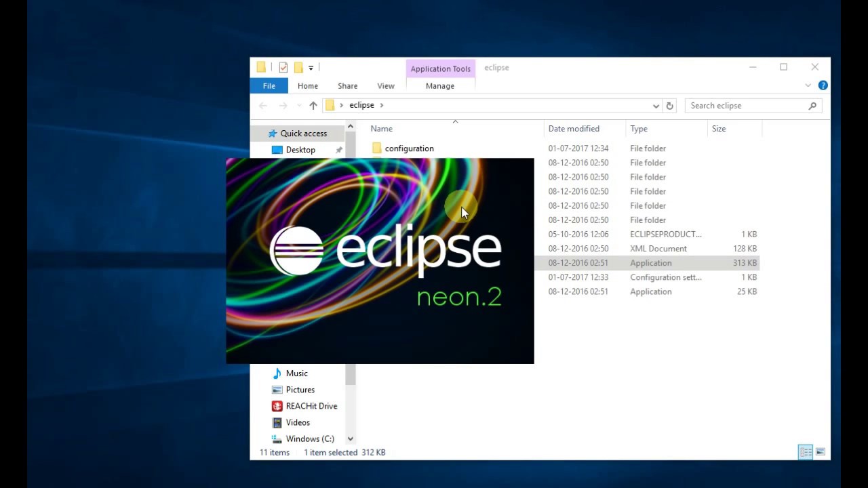
Task: Click the folder icon in the address bar
Action: point(330,105)
